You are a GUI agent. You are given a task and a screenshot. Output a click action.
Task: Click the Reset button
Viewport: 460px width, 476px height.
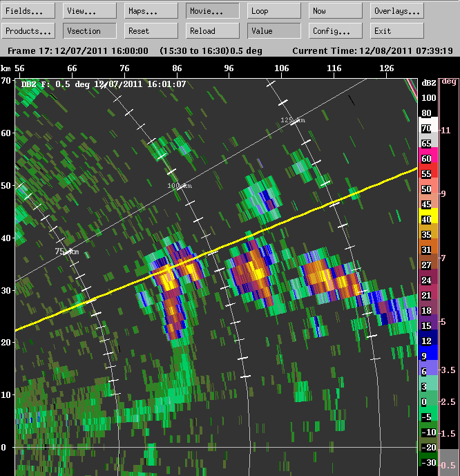[x=151, y=31]
